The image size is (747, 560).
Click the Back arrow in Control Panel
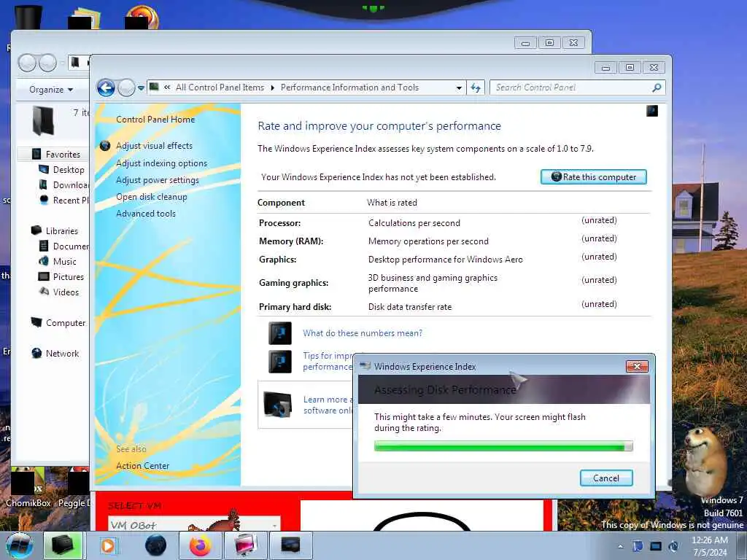(106, 87)
